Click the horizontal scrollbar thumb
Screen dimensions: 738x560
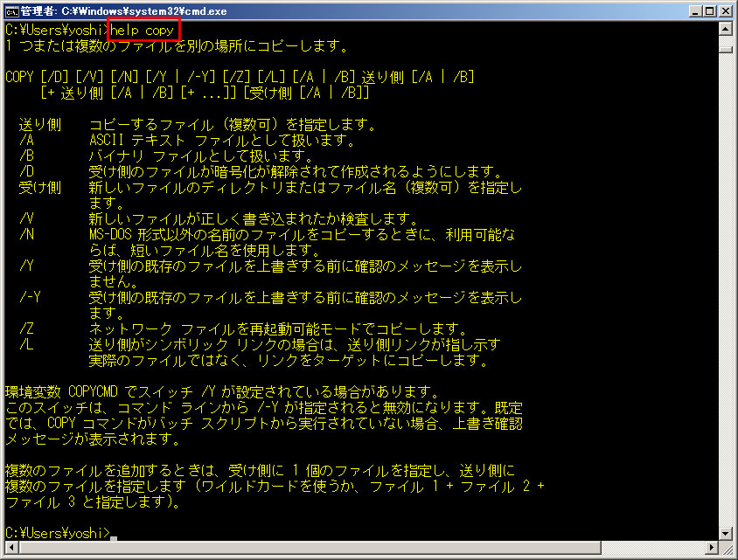click(x=310, y=547)
